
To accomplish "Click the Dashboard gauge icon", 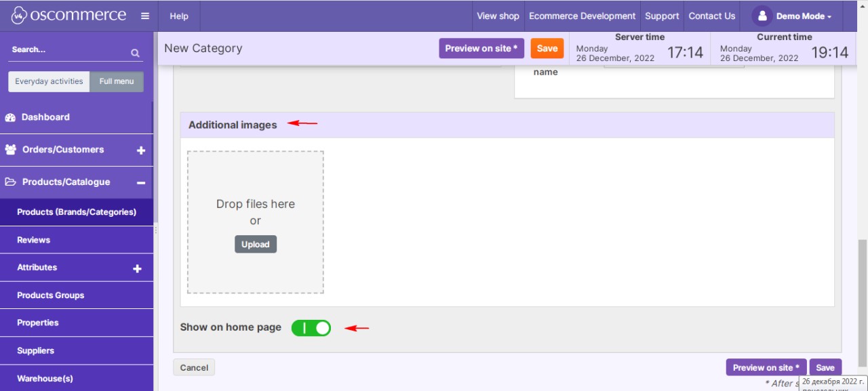I will point(10,117).
